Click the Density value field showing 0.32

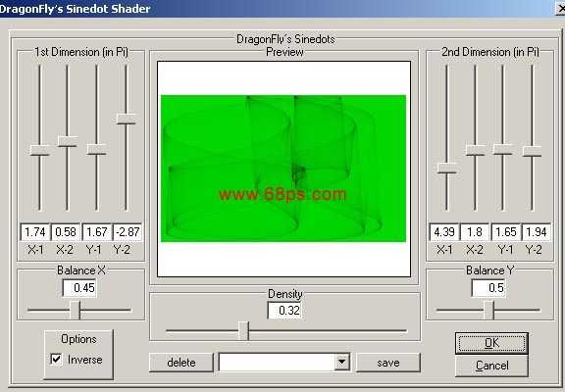tap(284, 310)
